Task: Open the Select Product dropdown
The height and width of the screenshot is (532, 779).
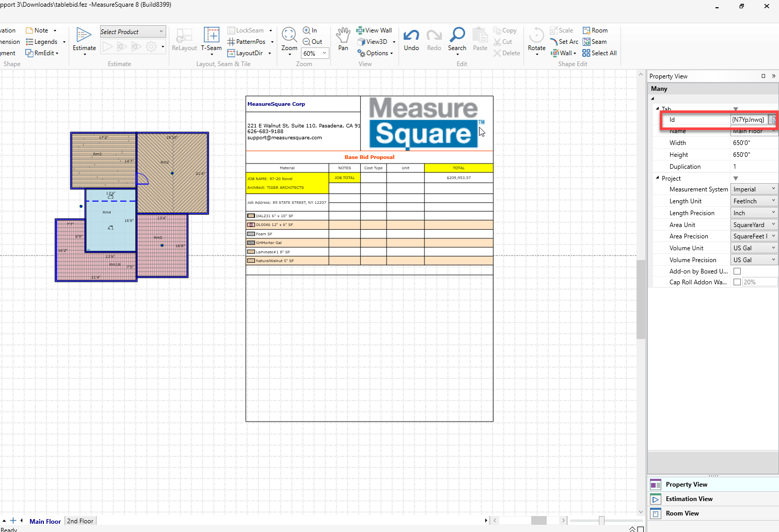Action: coord(133,31)
